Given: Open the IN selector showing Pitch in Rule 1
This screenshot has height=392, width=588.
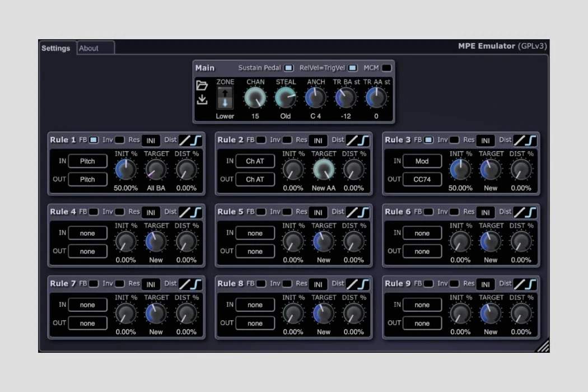Looking at the screenshot, I should [87, 161].
